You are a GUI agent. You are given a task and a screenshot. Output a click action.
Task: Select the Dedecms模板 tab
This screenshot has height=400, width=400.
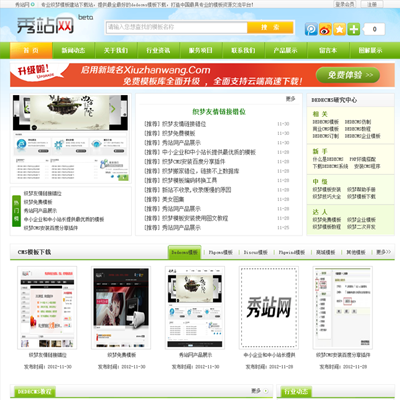(184, 252)
